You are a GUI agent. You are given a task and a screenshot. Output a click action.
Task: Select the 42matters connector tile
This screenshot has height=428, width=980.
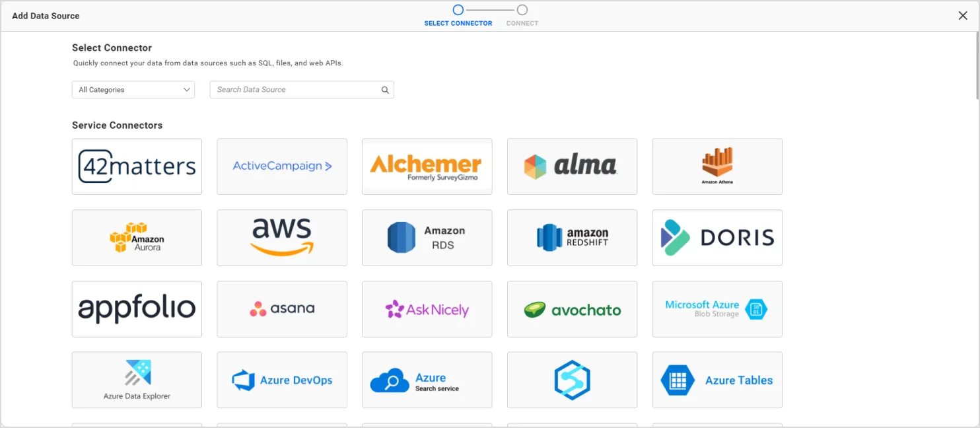[137, 166]
